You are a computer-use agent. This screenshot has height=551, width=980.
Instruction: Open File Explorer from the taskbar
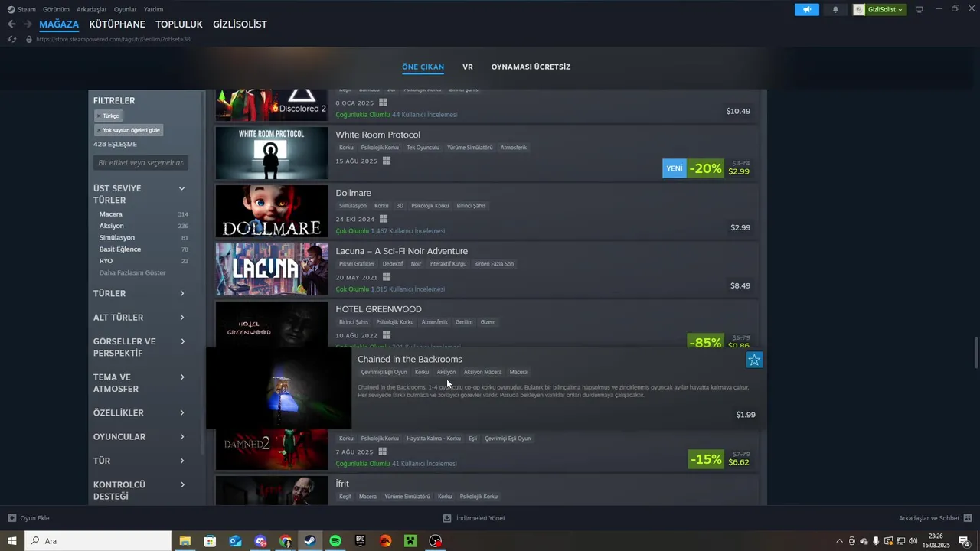click(185, 541)
